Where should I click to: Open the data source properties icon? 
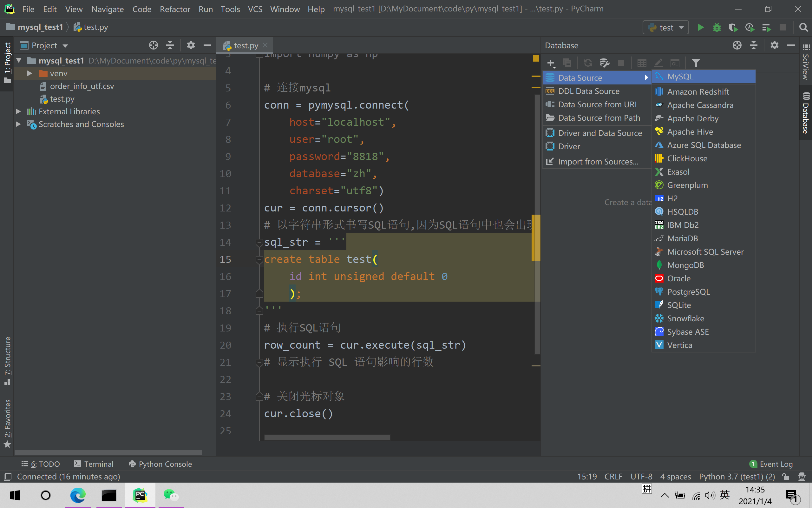605,63
